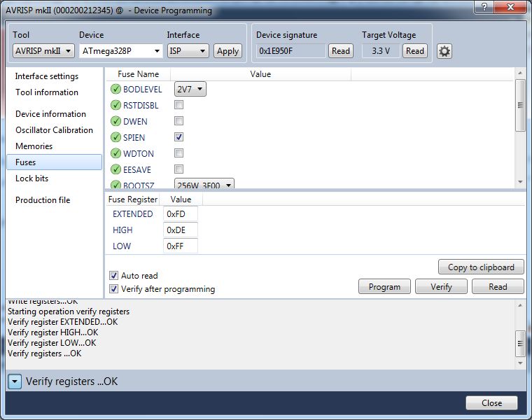Image resolution: width=532 pixels, height=420 pixels.
Task: Click the EXTENDED fuse value field
Action: click(x=180, y=214)
